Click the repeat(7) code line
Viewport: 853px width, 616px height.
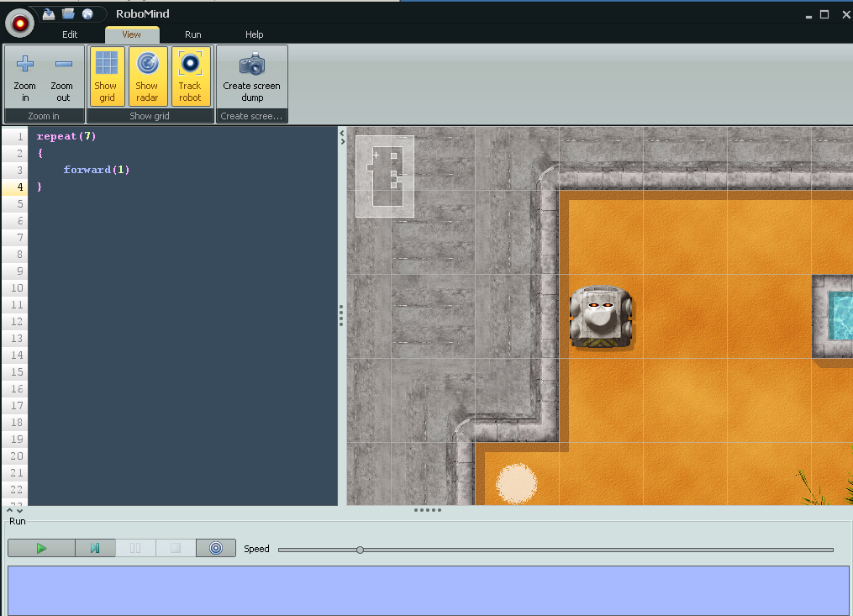[x=66, y=136]
